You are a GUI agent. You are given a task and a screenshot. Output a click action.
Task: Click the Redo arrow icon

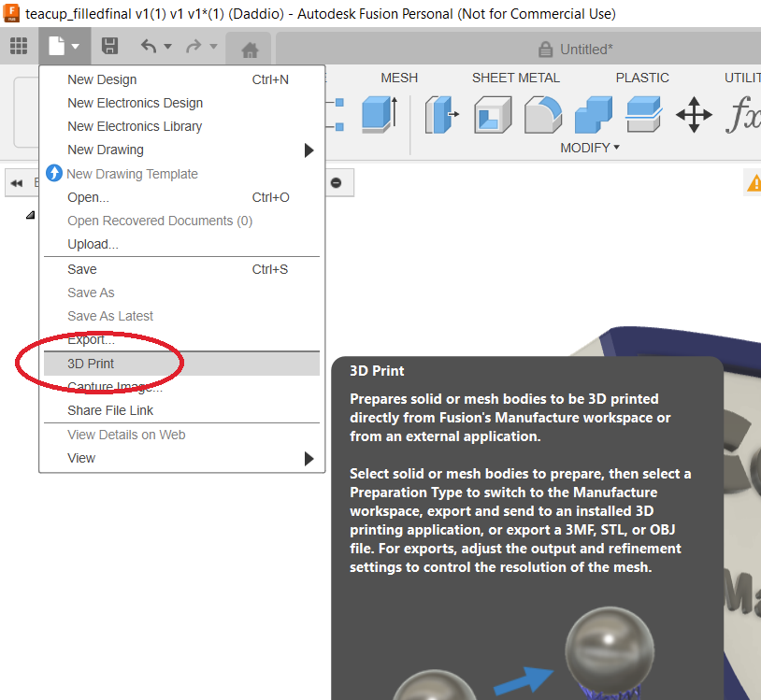coord(194,47)
